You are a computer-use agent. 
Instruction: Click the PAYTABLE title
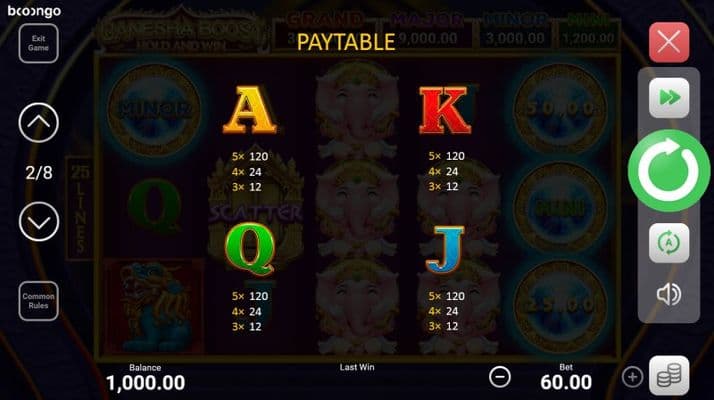(x=346, y=42)
